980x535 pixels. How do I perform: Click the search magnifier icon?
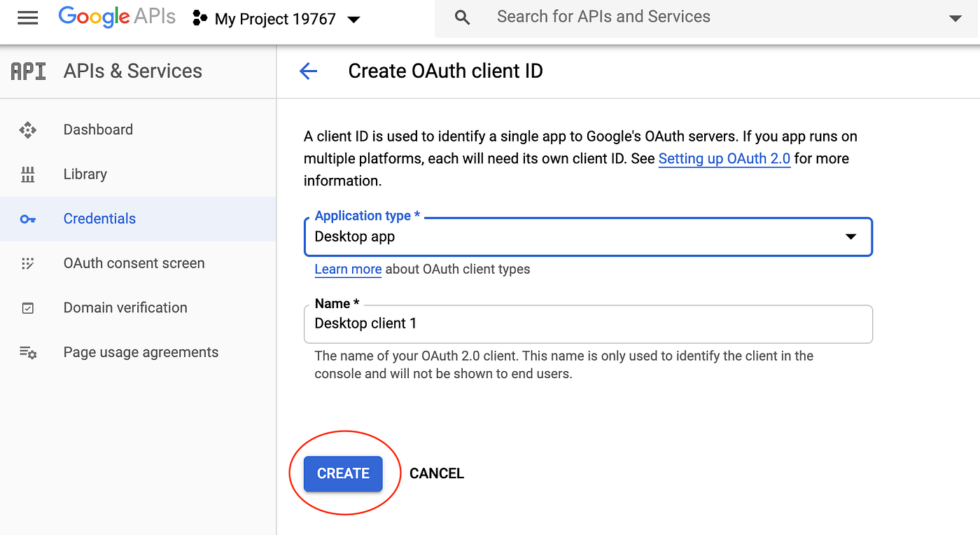[462, 18]
